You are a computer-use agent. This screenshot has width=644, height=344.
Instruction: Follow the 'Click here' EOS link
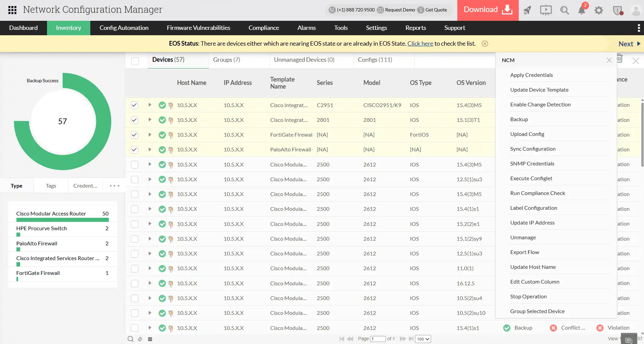(x=420, y=44)
